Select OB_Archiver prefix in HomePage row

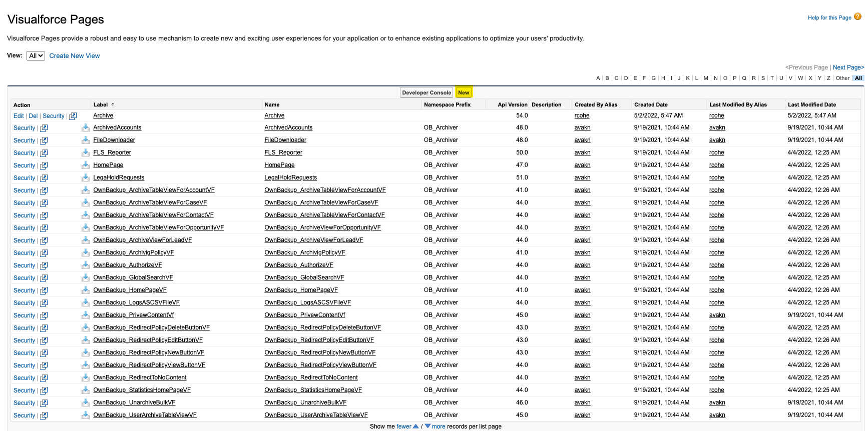(441, 165)
